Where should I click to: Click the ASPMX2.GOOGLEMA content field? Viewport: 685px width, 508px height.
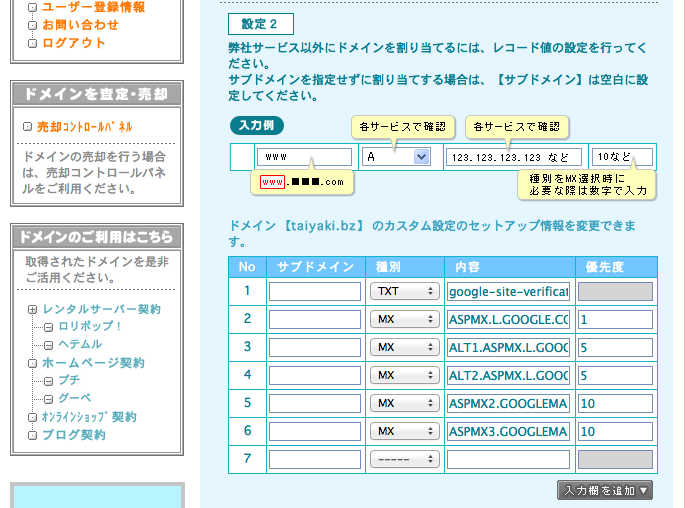click(509, 403)
